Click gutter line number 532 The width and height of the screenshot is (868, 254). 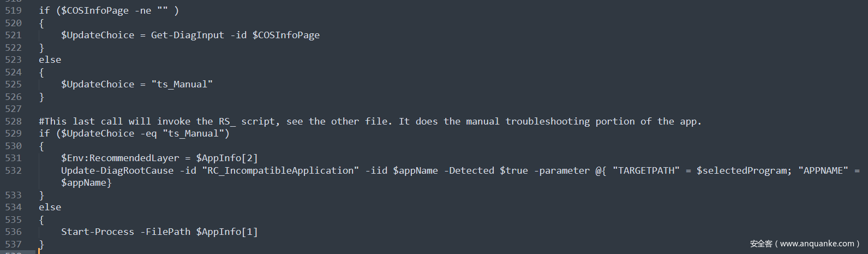(x=14, y=170)
